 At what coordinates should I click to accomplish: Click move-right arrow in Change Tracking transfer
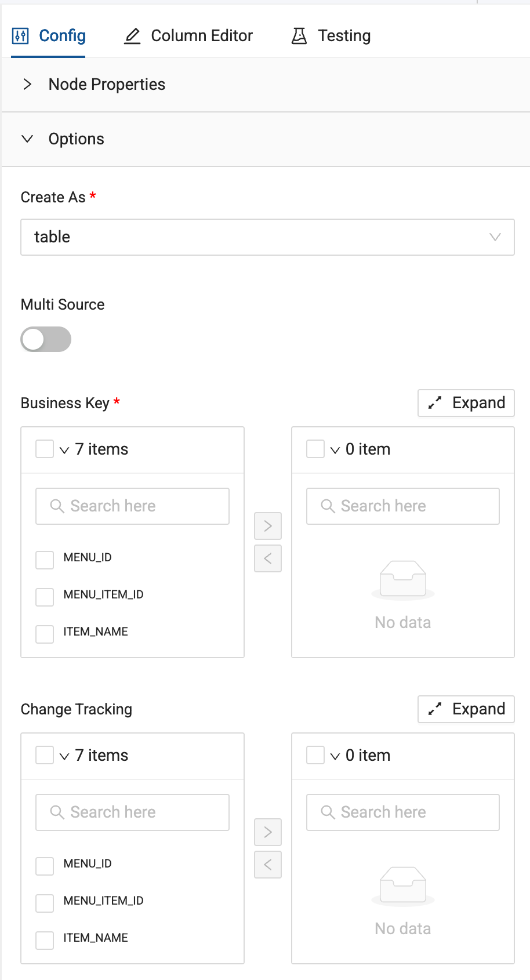pos(268,832)
